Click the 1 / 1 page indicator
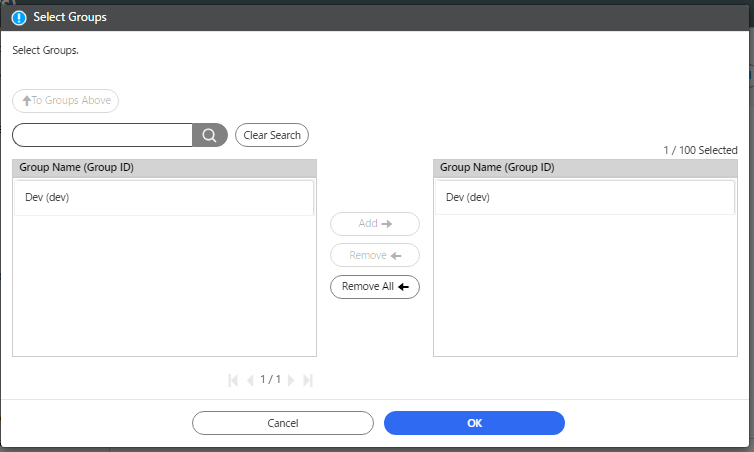754x452 pixels. click(270, 380)
